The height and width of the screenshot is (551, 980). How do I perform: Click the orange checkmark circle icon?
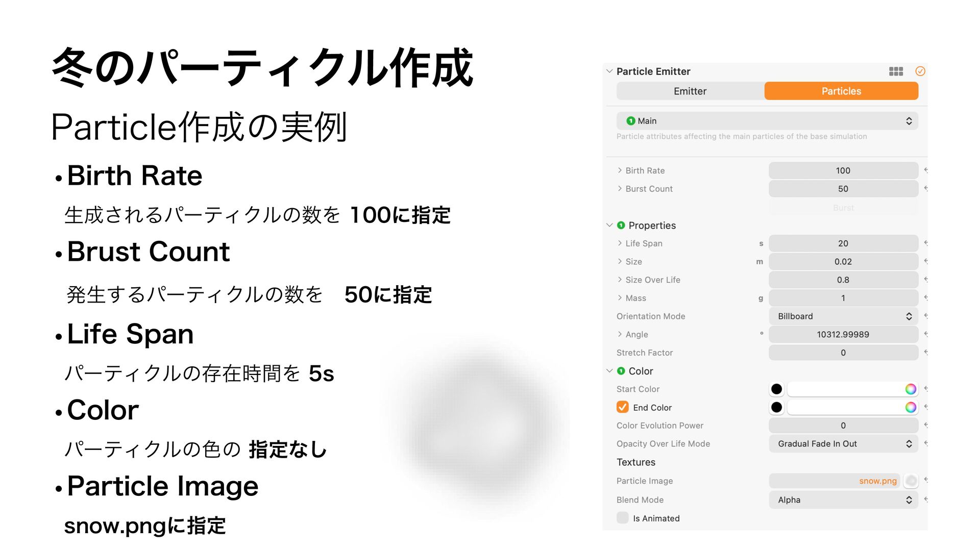click(920, 71)
